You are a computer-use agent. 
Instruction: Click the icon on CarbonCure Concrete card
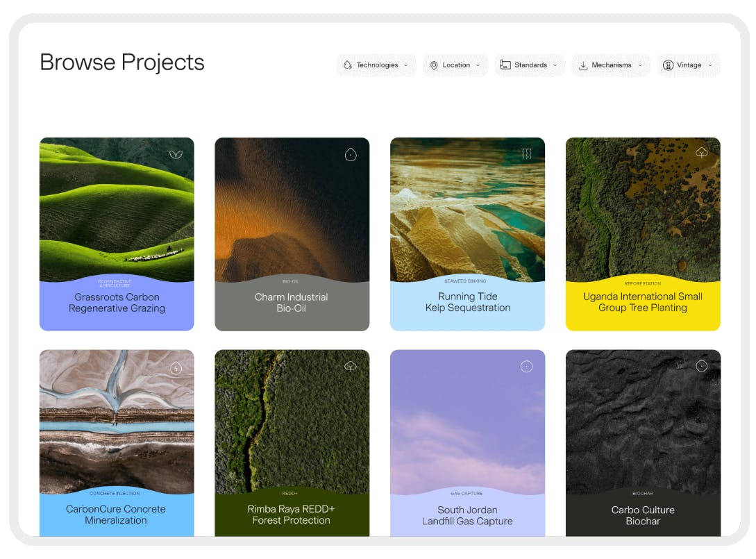pyautogui.click(x=176, y=368)
